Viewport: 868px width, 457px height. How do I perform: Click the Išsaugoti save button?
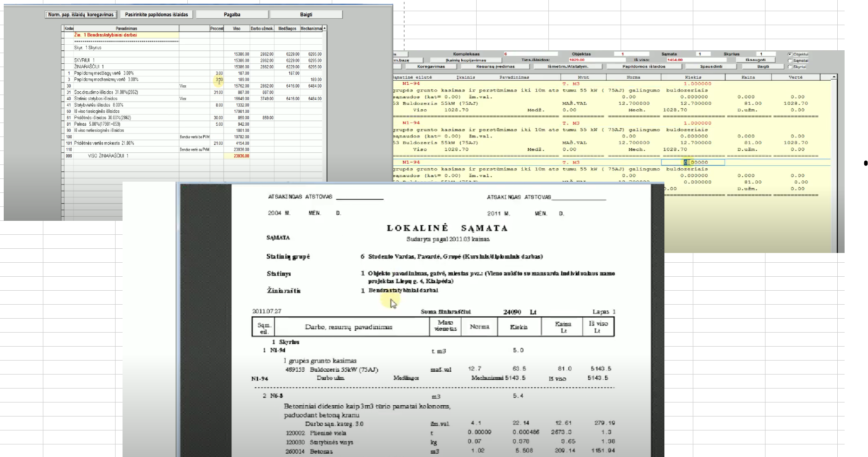[x=755, y=60]
